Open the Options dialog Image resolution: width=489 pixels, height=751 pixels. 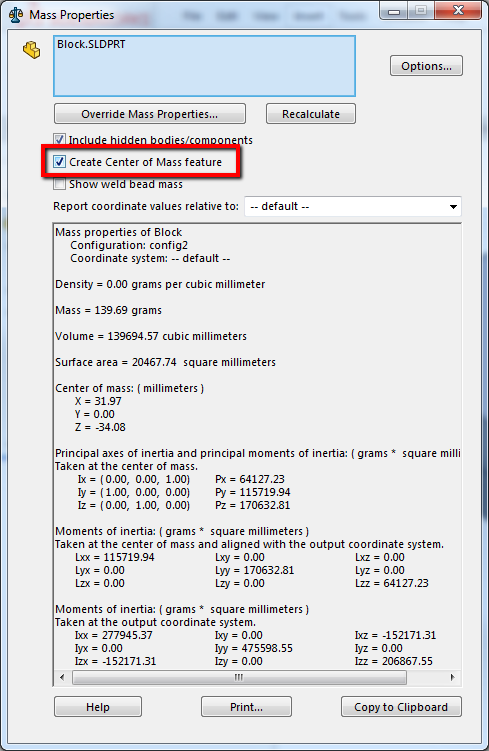point(426,66)
